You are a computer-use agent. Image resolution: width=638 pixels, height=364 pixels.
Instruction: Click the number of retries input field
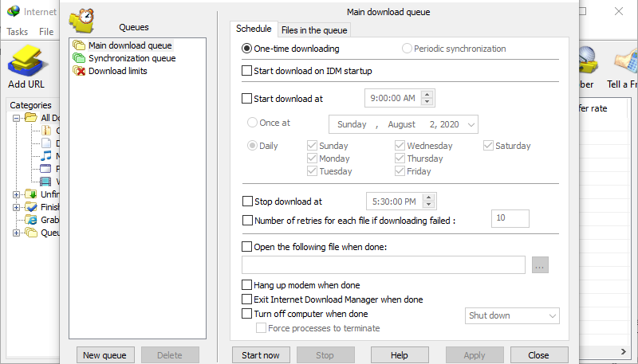510,218
